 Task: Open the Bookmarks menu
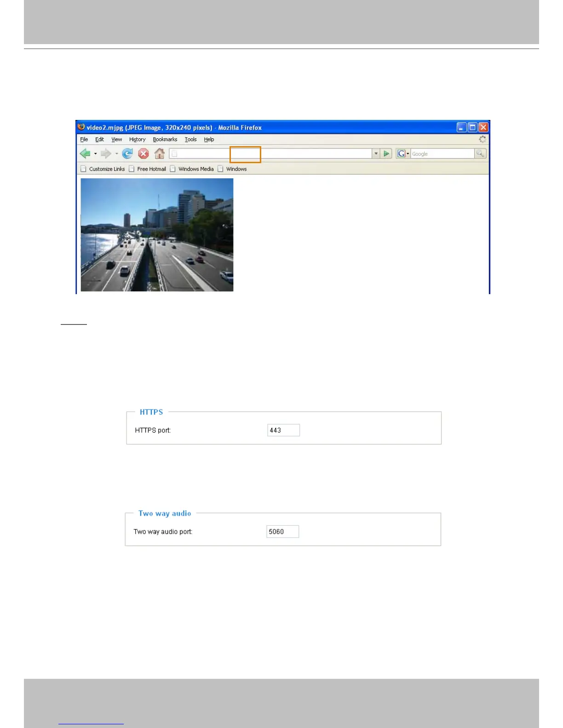(165, 139)
